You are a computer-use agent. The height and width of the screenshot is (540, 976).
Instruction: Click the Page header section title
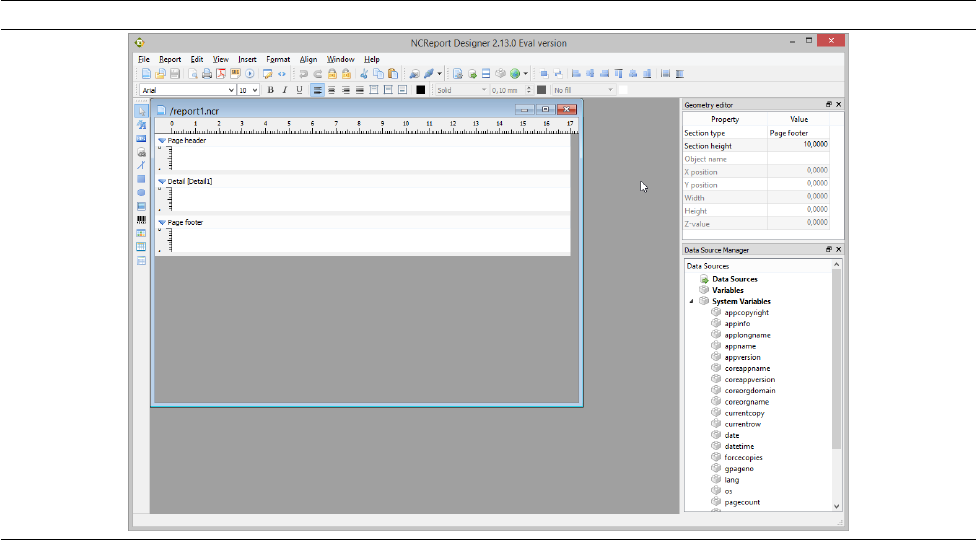(x=187, y=141)
